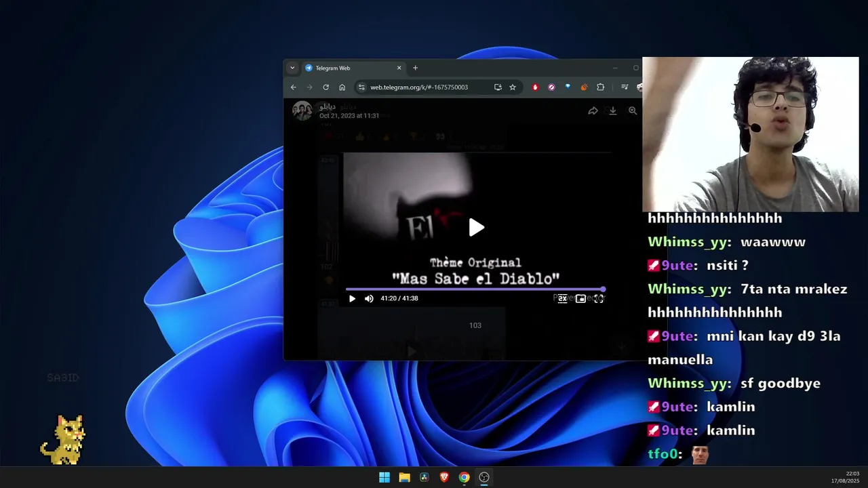Click the address bar URL web.telegram.org
The width and height of the screenshot is (868, 488).
419,87
